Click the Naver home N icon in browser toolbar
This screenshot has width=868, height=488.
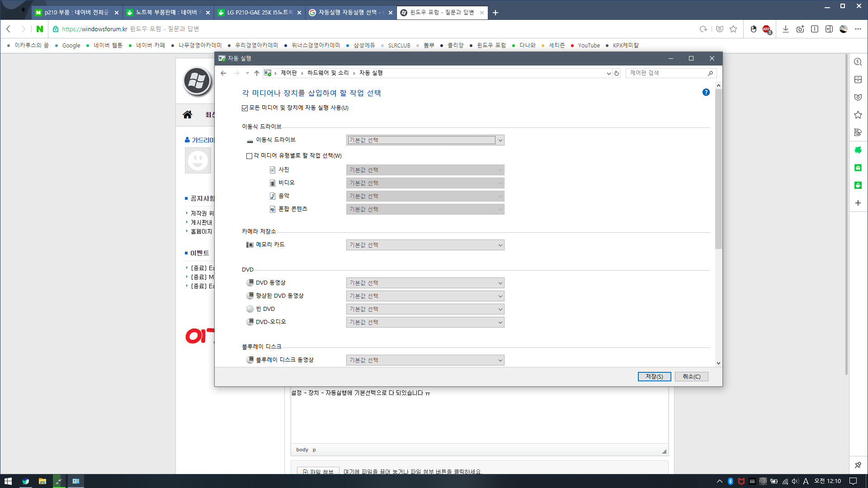40,29
